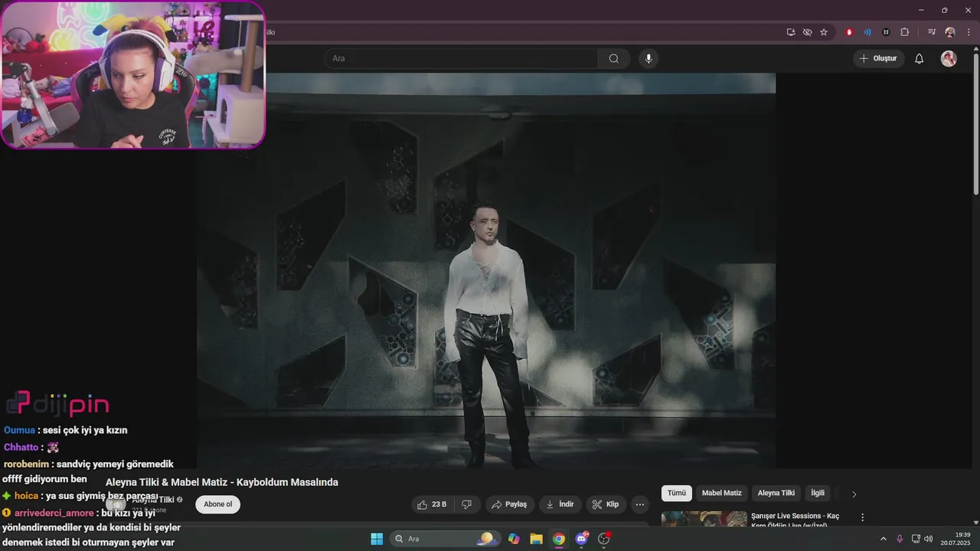Viewport: 980px width, 551px height.
Task: Select the Aleyna Tilki filter chip
Action: coord(776,494)
